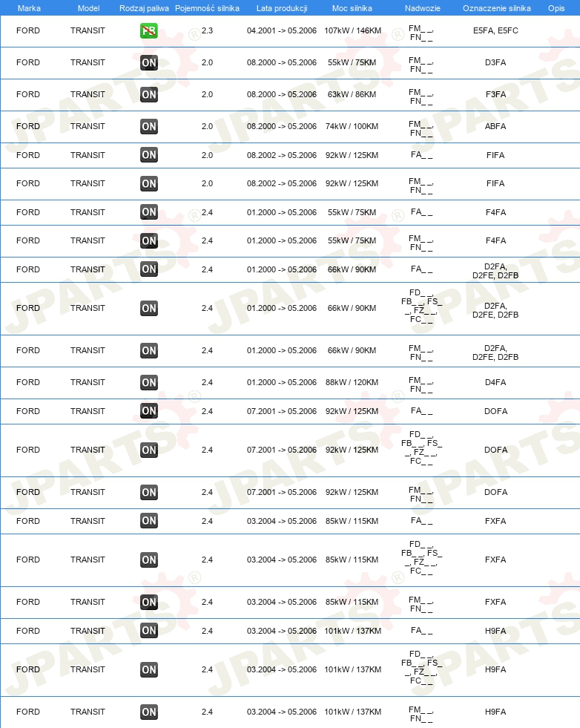Click the ON icon in the DOFA FD__, FB__ row
This screenshot has width=580, height=728.
coord(149,450)
